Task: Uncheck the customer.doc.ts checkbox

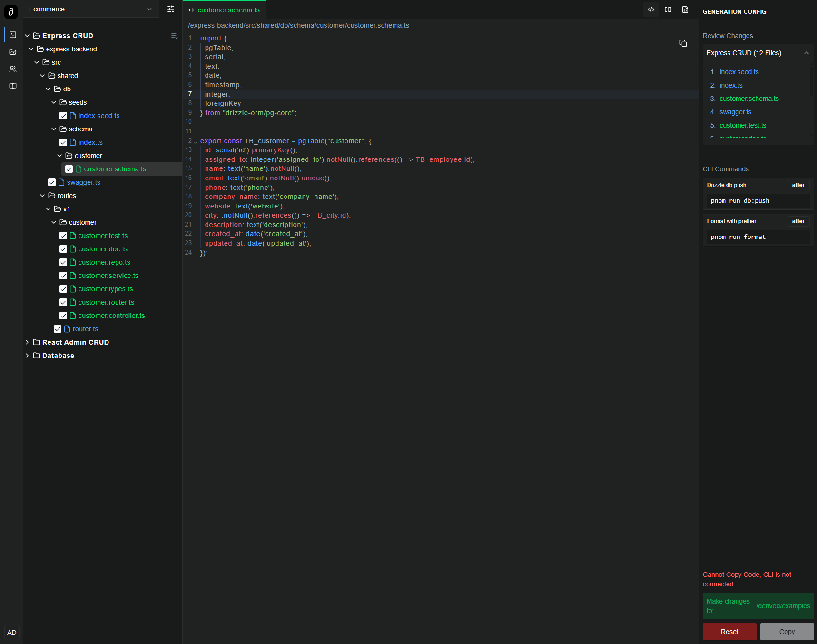Action: tap(63, 249)
